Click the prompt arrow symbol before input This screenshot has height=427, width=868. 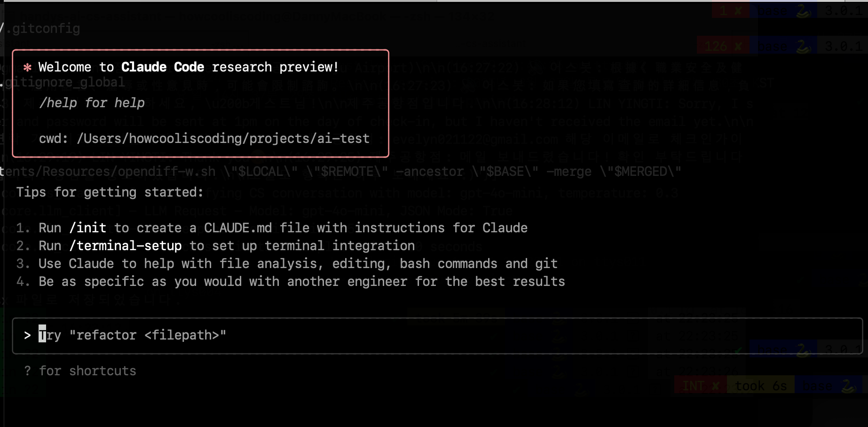point(27,335)
